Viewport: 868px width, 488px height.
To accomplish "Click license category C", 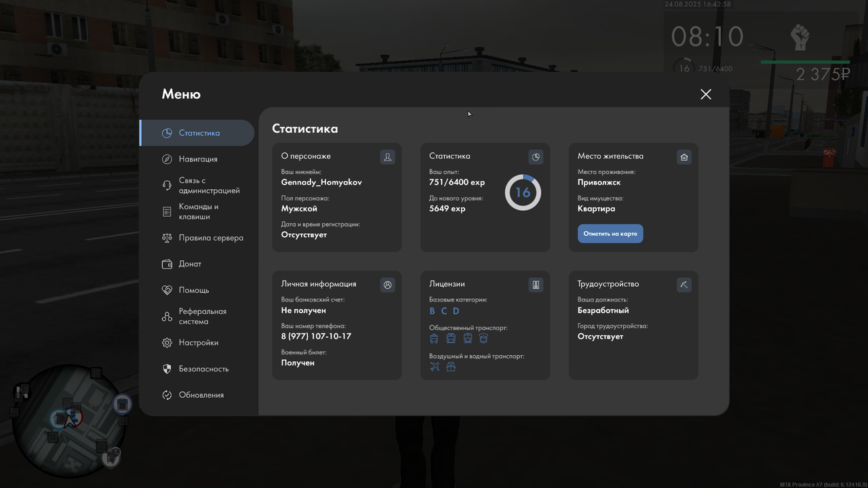I will pyautogui.click(x=444, y=311).
